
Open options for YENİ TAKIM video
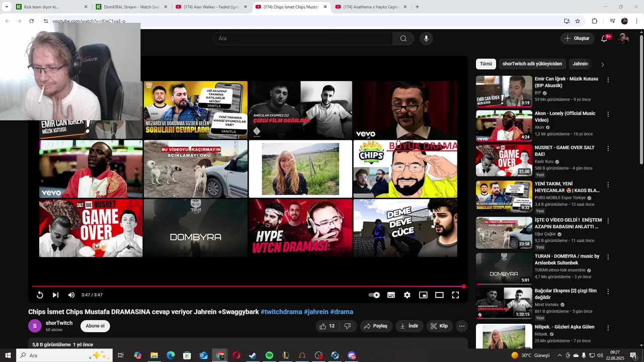(608, 185)
